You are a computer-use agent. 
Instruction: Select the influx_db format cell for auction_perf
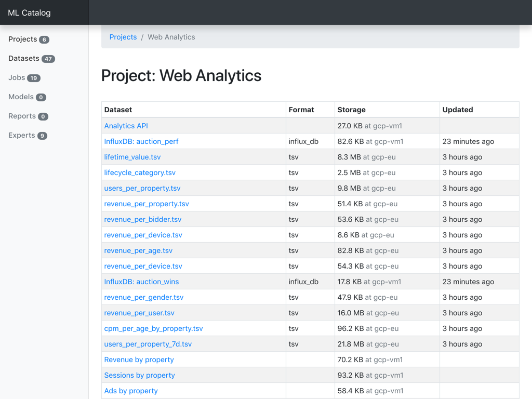pos(311,141)
